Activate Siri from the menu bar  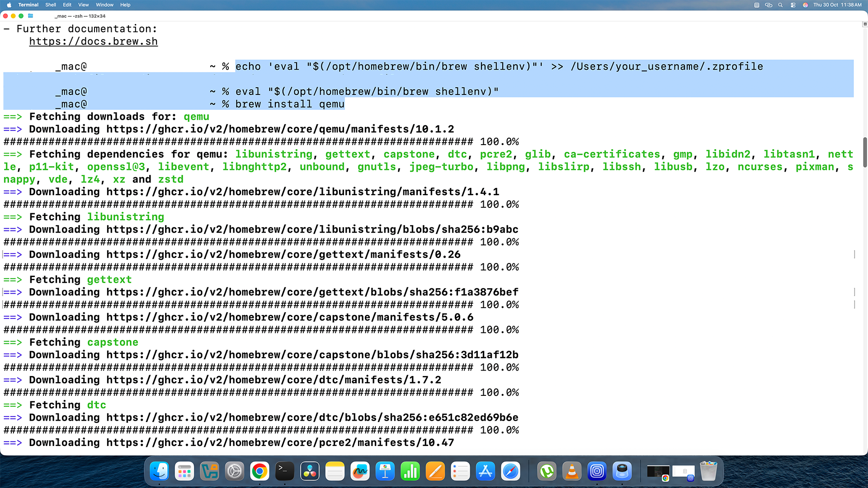click(x=805, y=5)
